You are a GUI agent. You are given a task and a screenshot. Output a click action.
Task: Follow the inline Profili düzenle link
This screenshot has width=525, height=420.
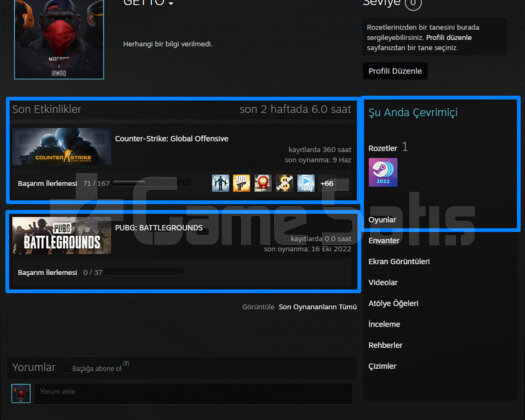[449, 38]
